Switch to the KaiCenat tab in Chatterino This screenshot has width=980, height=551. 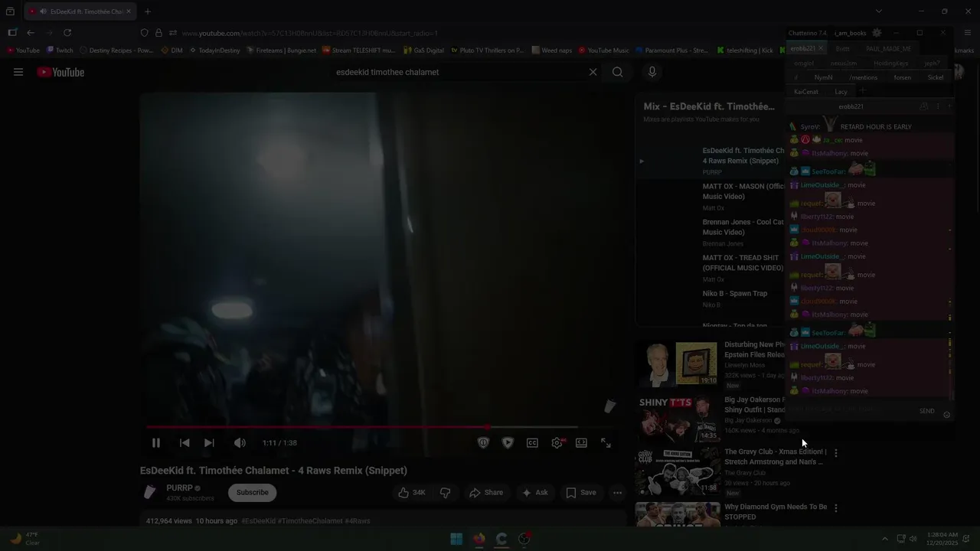pyautogui.click(x=806, y=92)
